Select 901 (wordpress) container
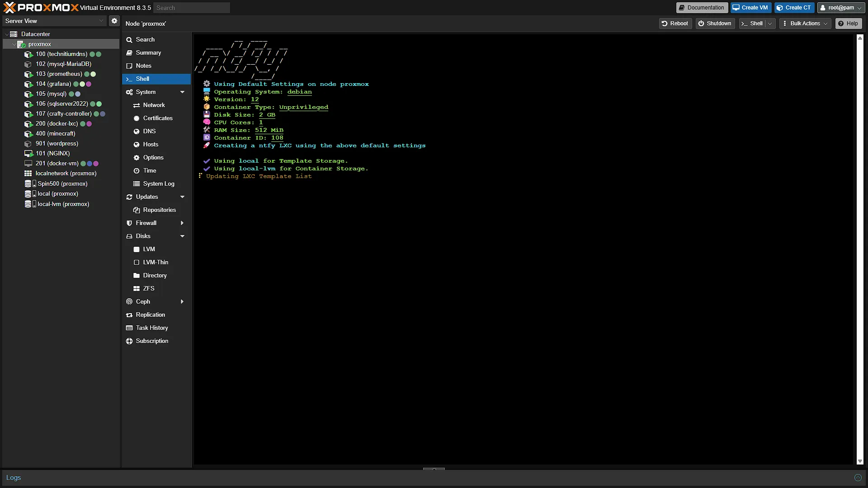Screen dimensions: 868x488 tap(61, 144)
